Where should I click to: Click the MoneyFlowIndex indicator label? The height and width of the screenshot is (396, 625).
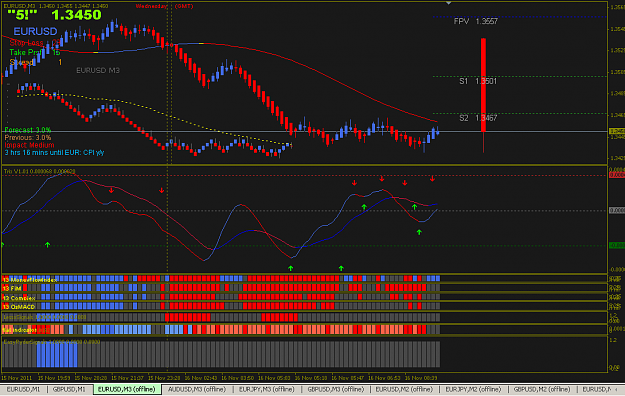(29, 280)
